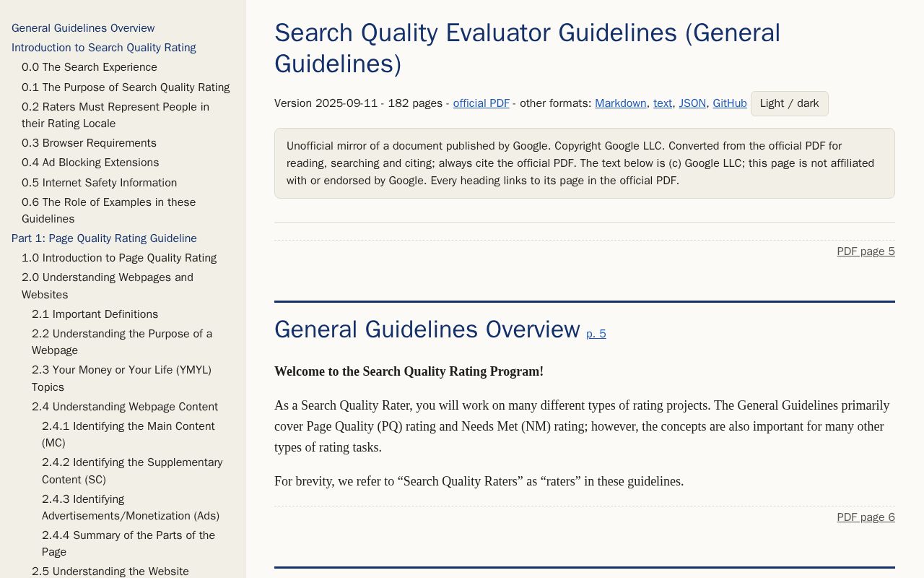Go to 2.0 Understanding Webpages and Websites
This screenshot has height=578, width=924.
click(108, 286)
